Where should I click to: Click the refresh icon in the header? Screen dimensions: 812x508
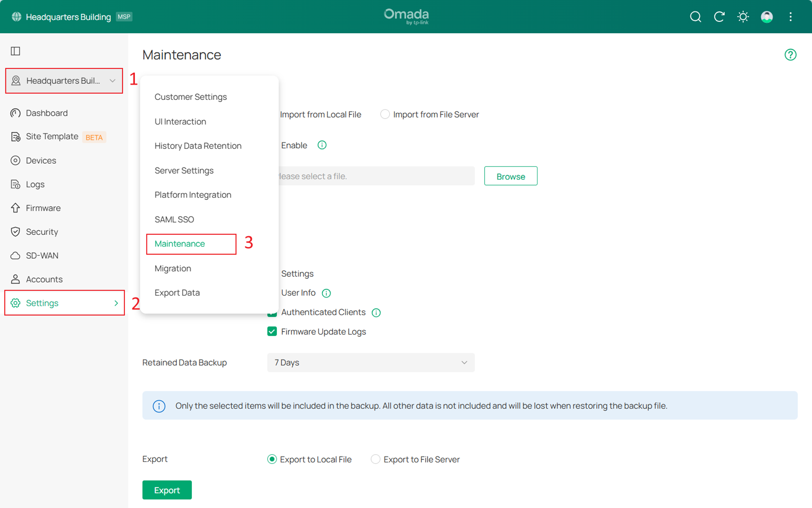point(719,16)
